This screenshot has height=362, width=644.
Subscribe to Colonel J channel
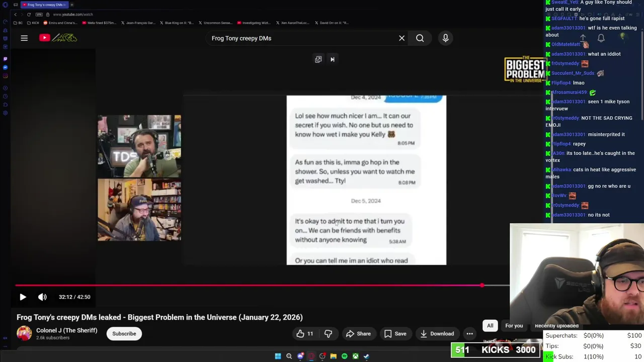click(124, 334)
